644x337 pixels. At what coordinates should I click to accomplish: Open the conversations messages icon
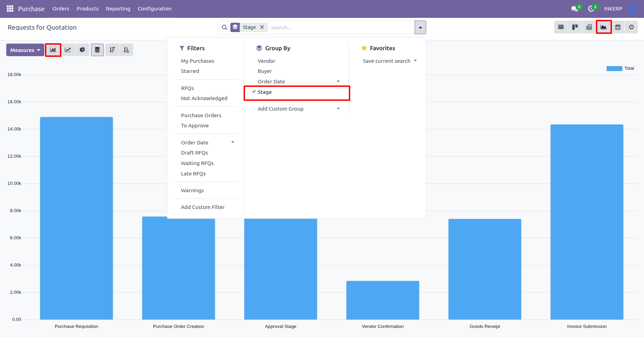click(x=575, y=9)
